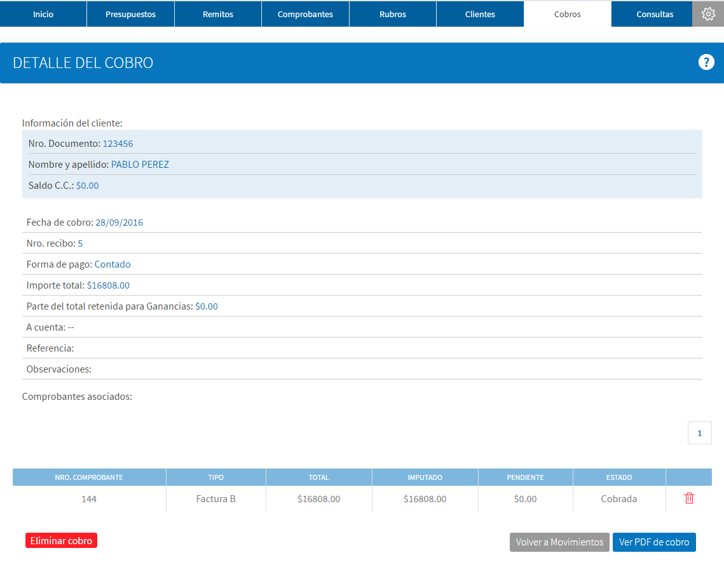Click Volver a Movimientos button
Image resolution: width=724 pixels, height=588 pixels.
(x=559, y=542)
